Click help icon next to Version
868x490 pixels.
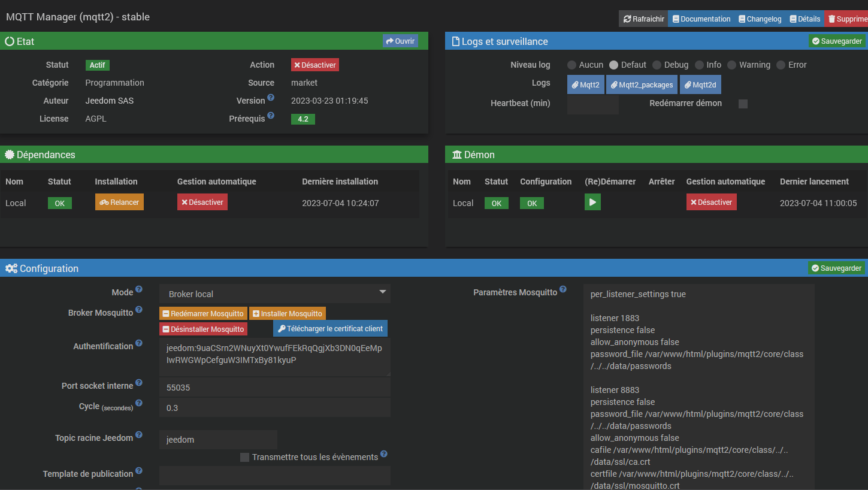click(271, 98)
